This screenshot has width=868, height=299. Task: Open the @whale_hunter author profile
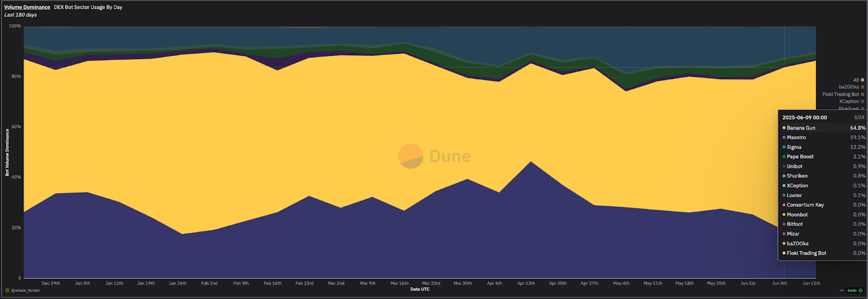[x=25, y=290]
